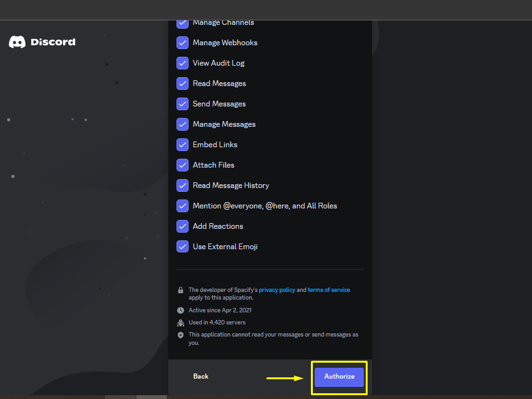This screenshot has width=532, height=399.
Task: Open the terms of service link
Action: pyautogui.click(x=329, y=290)
